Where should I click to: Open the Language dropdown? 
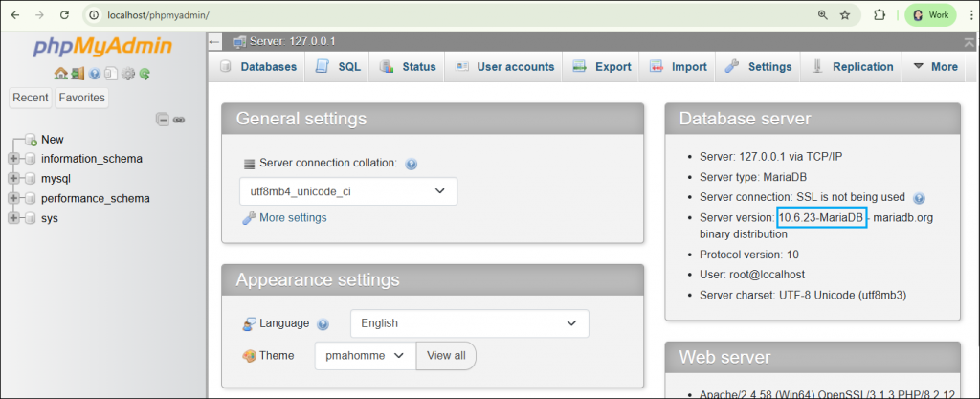point(469,323)
